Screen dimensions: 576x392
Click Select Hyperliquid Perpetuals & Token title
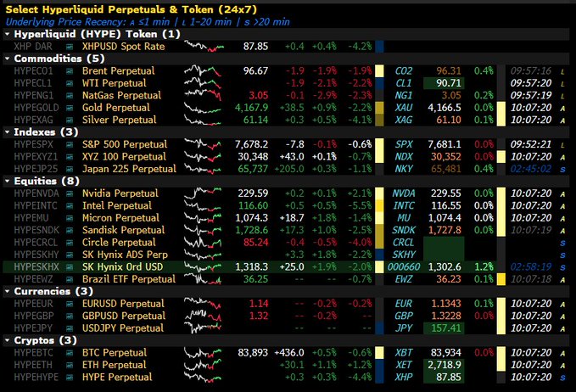click(x=131, y=9)
